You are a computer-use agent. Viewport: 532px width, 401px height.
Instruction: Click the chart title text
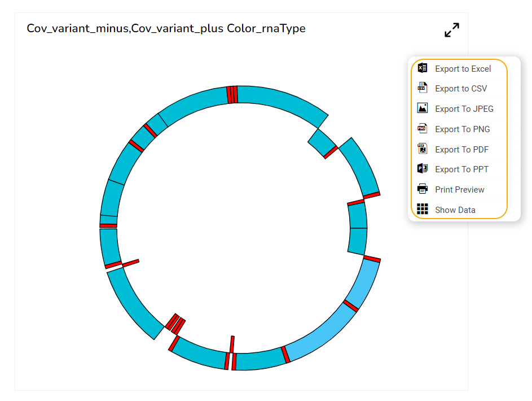pos(166,28)
